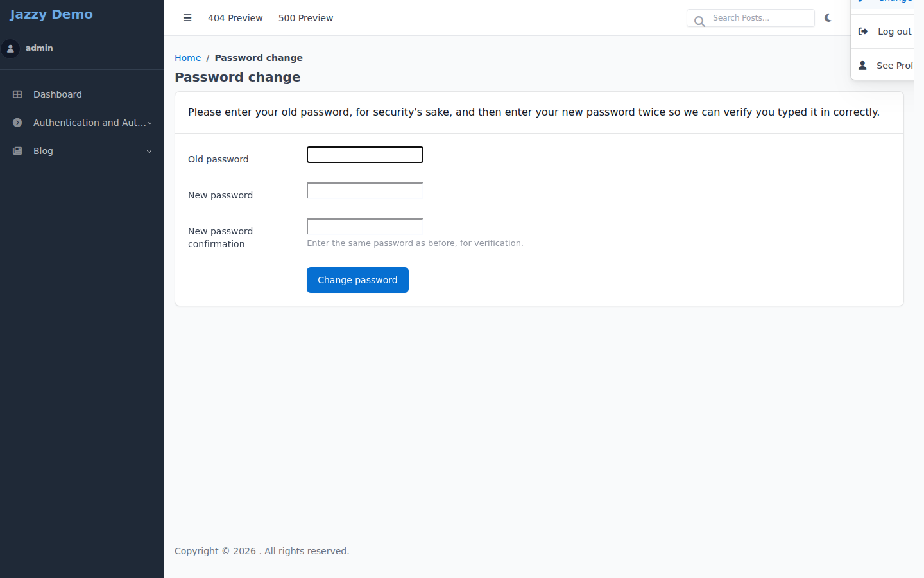Viewport: 924px width, 578px height.
Task: Click the Log out arrow icon
Action: tap(863, 31)
